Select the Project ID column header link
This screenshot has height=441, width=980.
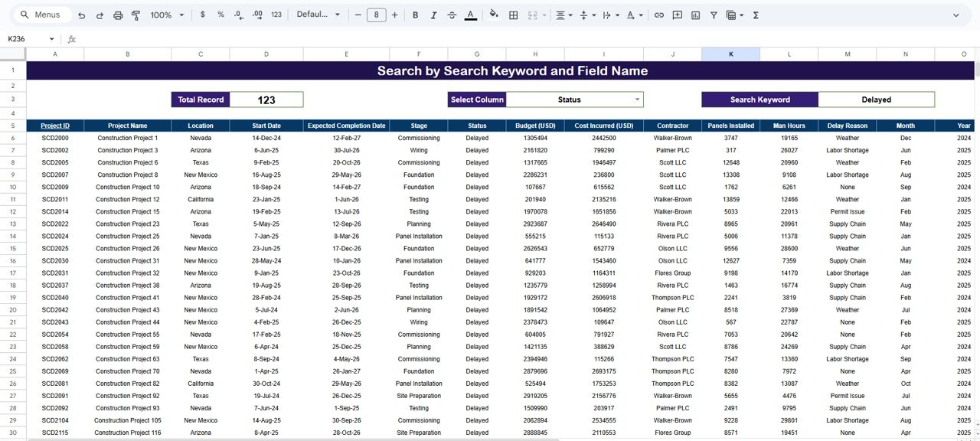54,126
